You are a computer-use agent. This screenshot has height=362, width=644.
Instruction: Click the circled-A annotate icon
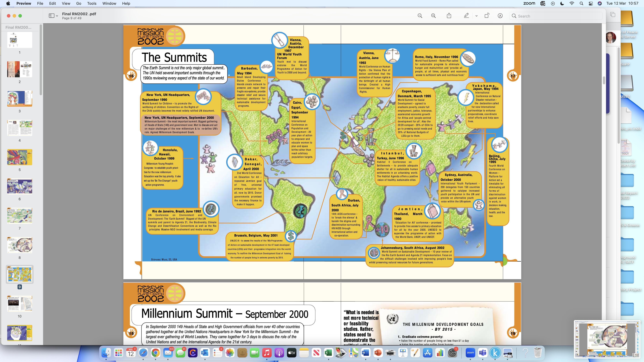(500, 16)
